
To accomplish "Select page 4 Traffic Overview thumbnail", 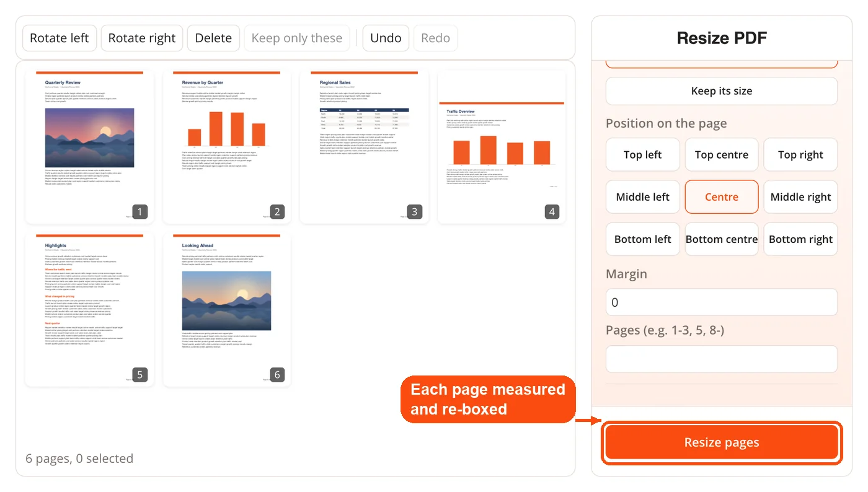I will (502, 146).
